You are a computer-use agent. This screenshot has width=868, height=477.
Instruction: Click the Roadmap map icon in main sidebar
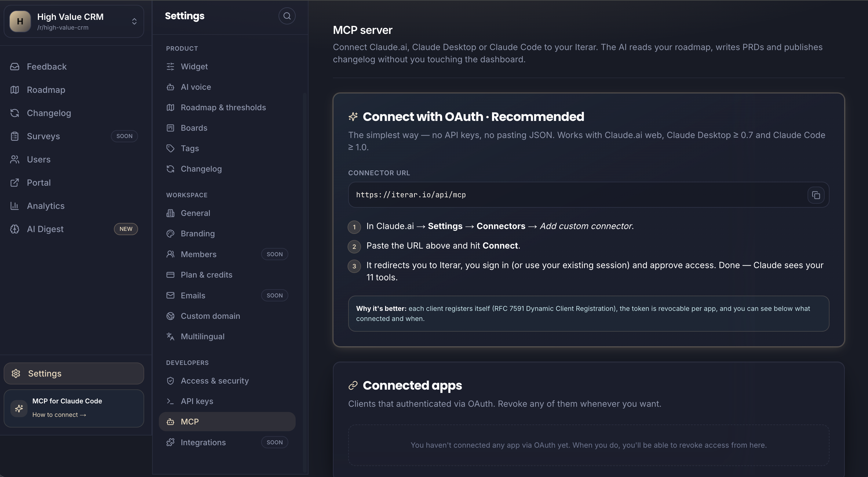14,90
